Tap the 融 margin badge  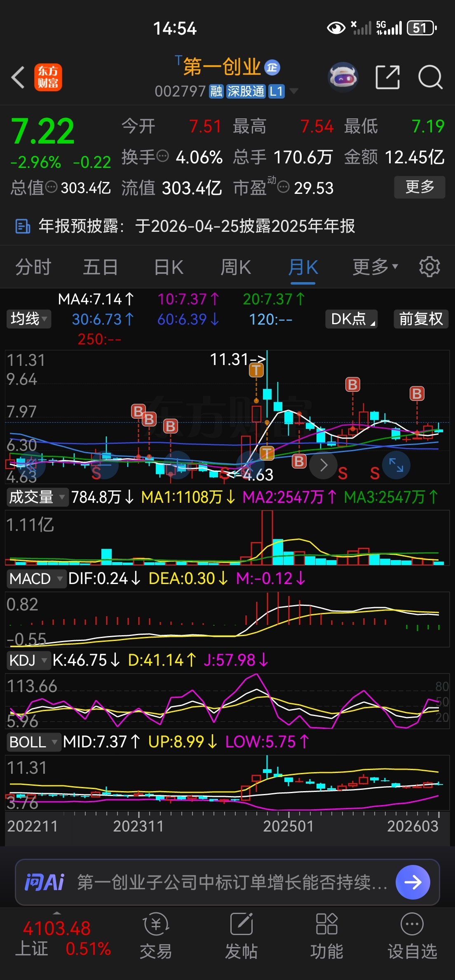point(216,91)
